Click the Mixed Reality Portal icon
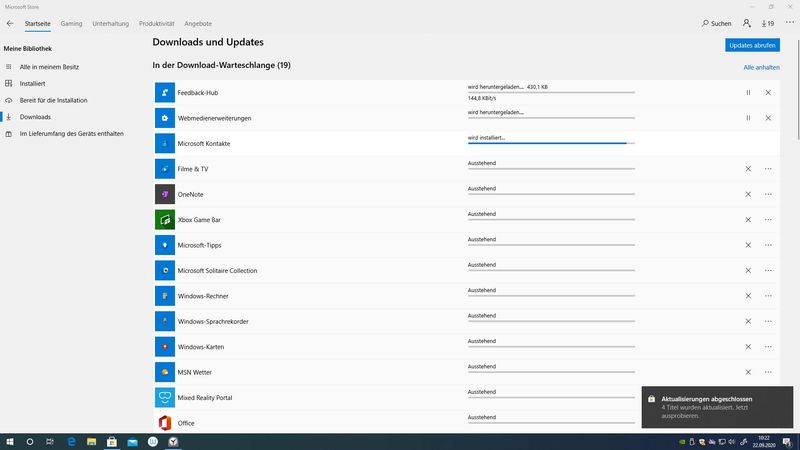 coord(165,397)
